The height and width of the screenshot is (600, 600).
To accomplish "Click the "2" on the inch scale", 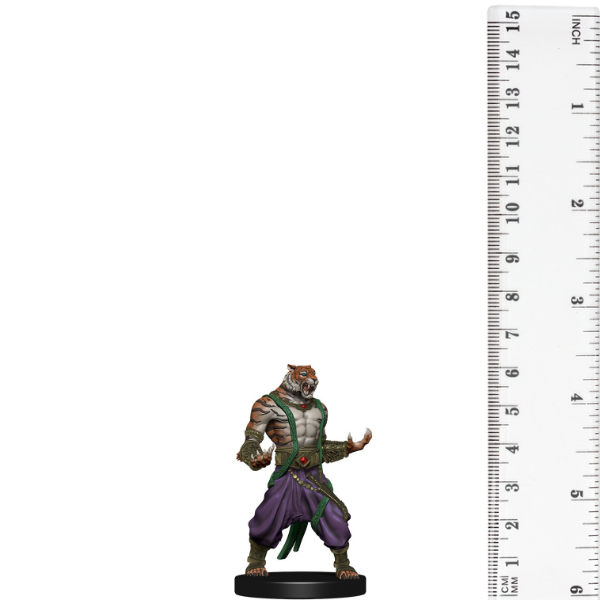I will [577, 203].
